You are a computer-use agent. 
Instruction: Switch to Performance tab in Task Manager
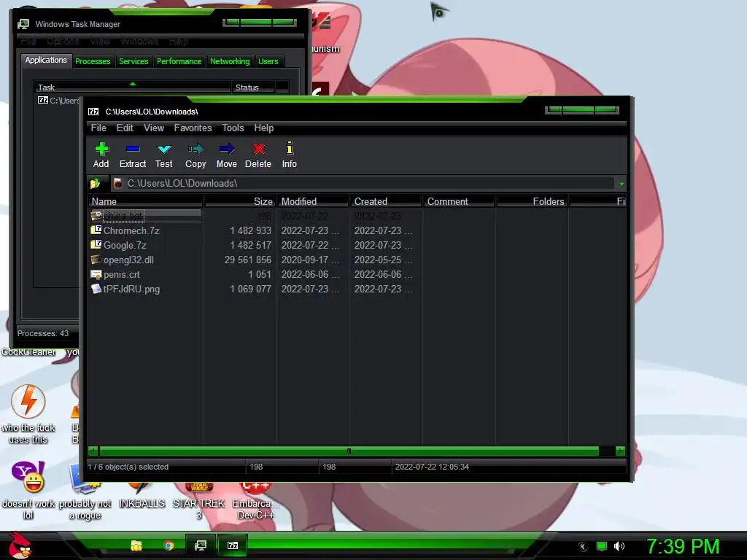pyautogui.click(x=179, y=61)
